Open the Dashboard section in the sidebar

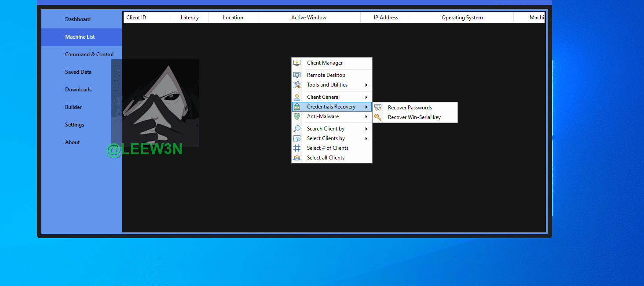(x=78, y=19)
